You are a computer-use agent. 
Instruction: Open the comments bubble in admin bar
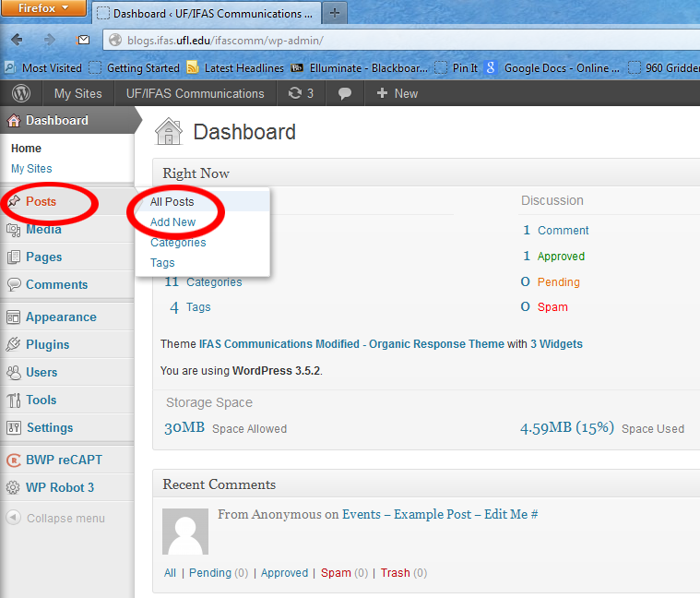point(345,93)
